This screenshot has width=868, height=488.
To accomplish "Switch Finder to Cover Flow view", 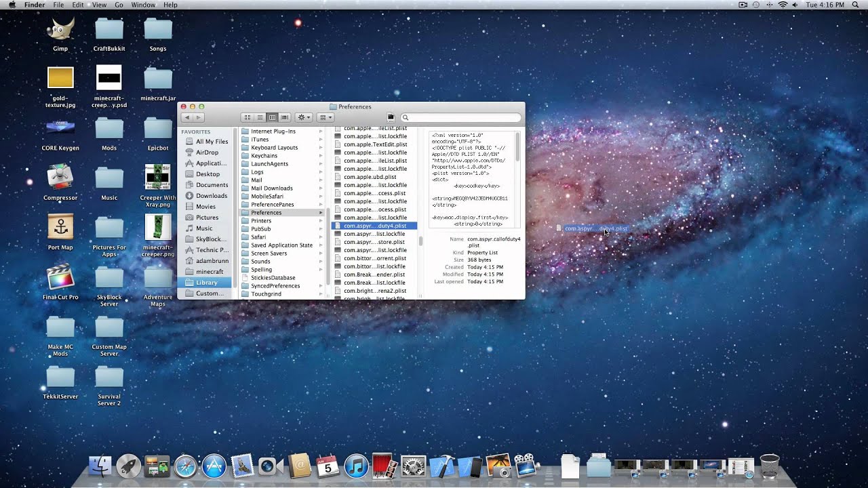I will [x=285, y=118].
